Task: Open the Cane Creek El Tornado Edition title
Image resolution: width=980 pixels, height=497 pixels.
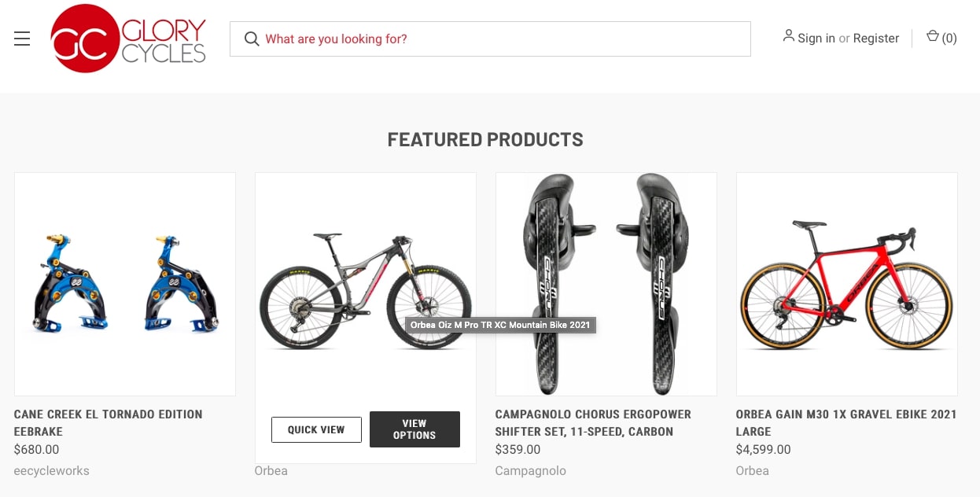Action: click(109, 422)
